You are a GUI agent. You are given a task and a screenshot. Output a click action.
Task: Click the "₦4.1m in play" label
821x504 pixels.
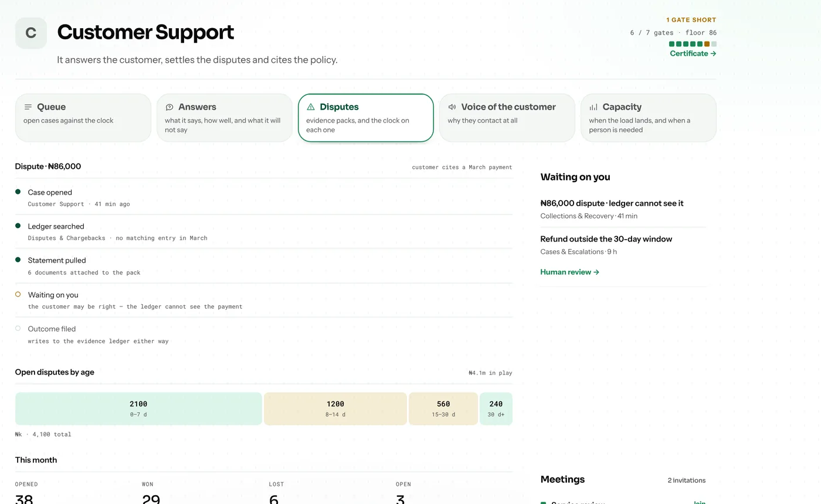[x=490, y=373]
